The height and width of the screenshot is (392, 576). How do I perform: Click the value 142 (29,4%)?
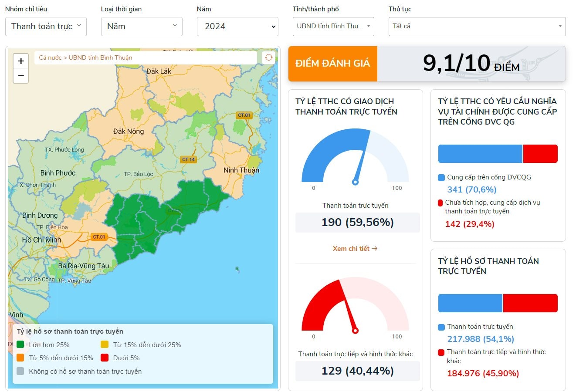pos(470,224)
